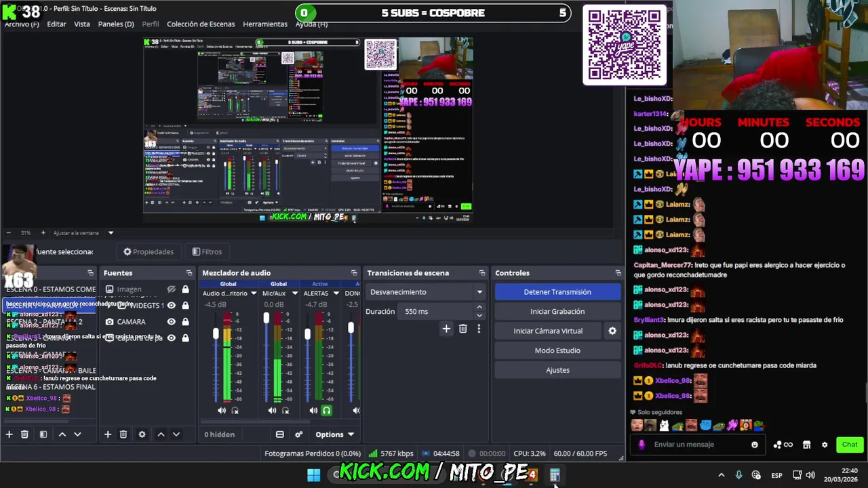Increase transition duration with up arrow

click(479, 308)
